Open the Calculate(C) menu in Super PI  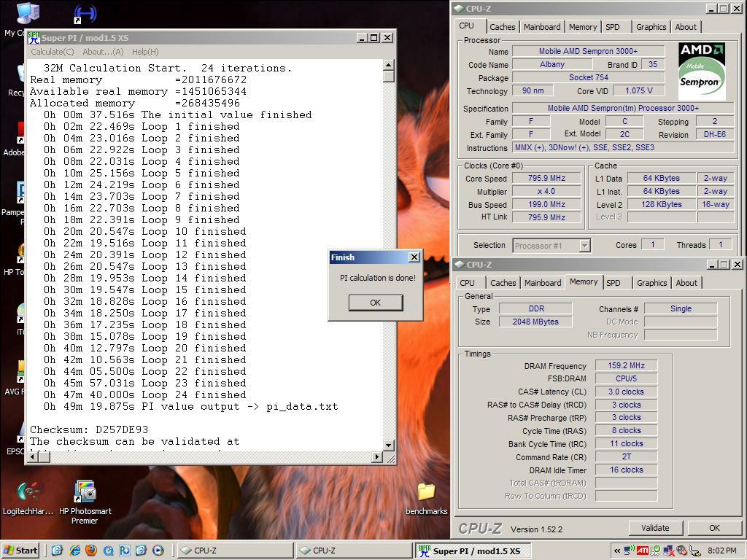(53, 52)
